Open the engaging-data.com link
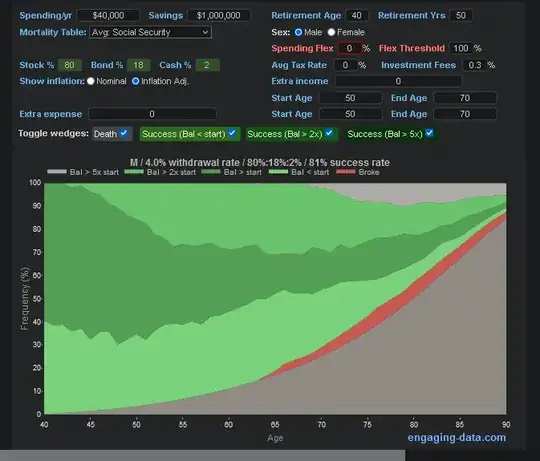Screen dimensions: 540x461 pos(457,438)
